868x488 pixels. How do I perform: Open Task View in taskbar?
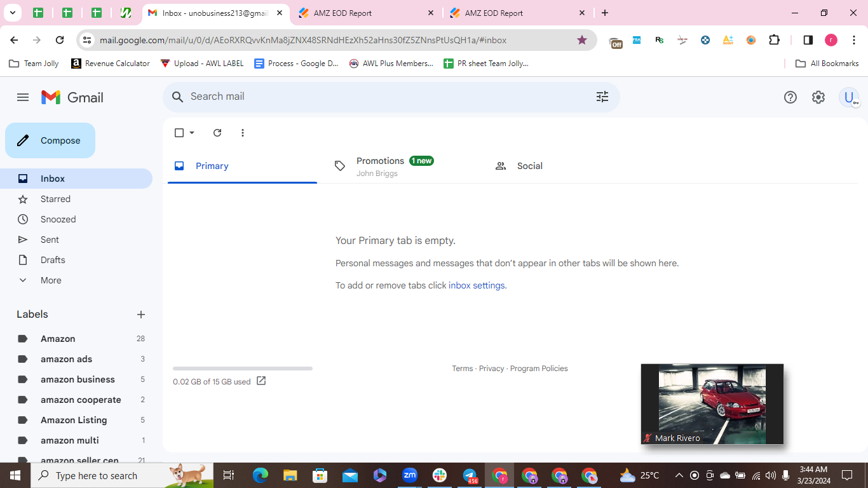coord(229,475)
